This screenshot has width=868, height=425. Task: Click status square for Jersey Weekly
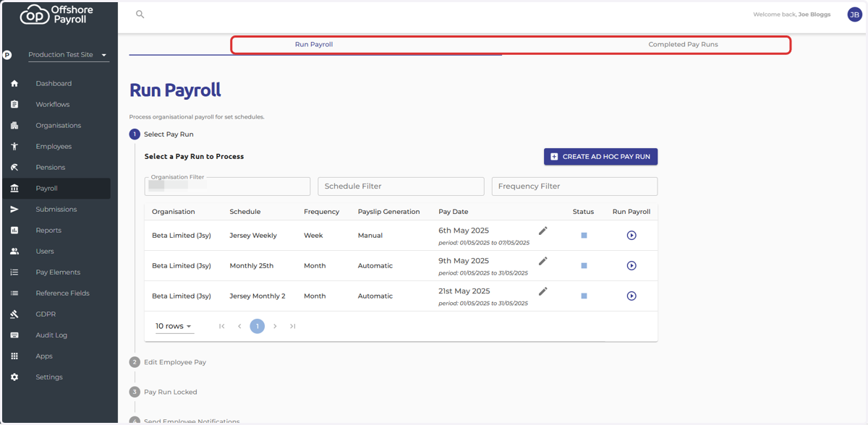click(584, 235)
